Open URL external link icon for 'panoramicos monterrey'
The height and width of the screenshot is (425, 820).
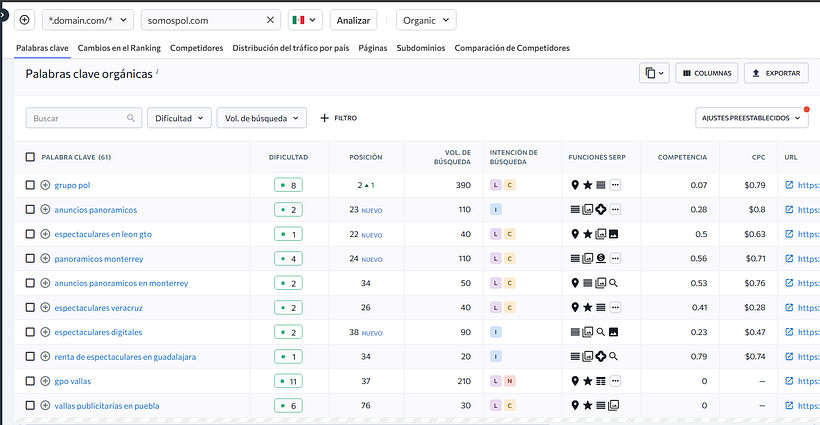coord(789,259)
